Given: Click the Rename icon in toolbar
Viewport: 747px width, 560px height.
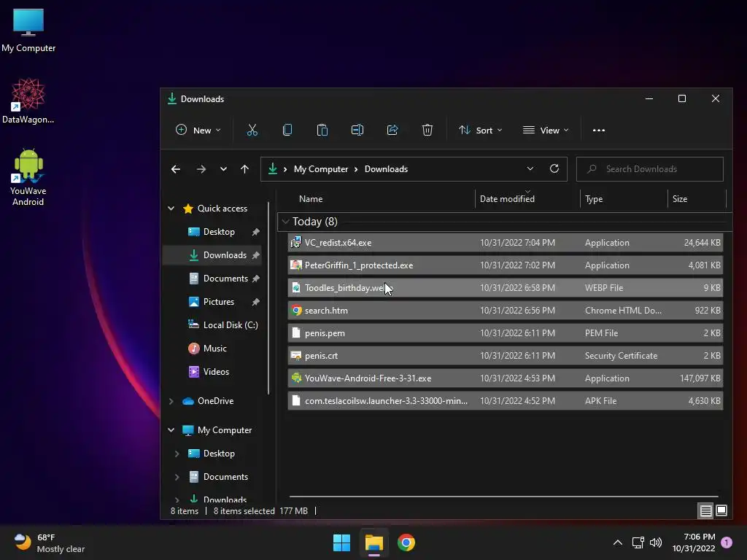Looking at the screenshot, I should [x=357, y=130].
